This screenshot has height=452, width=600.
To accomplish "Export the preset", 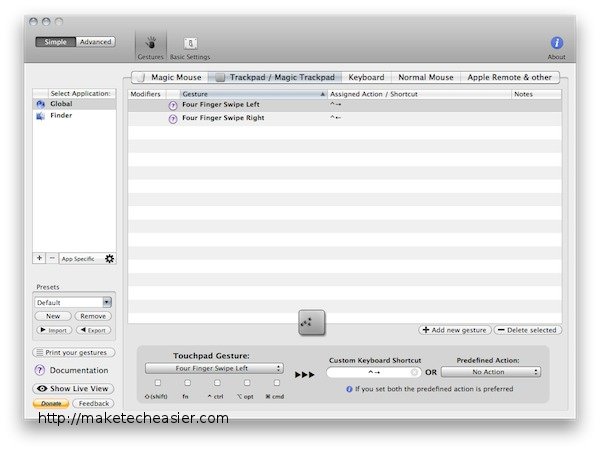I will point(93,330).
